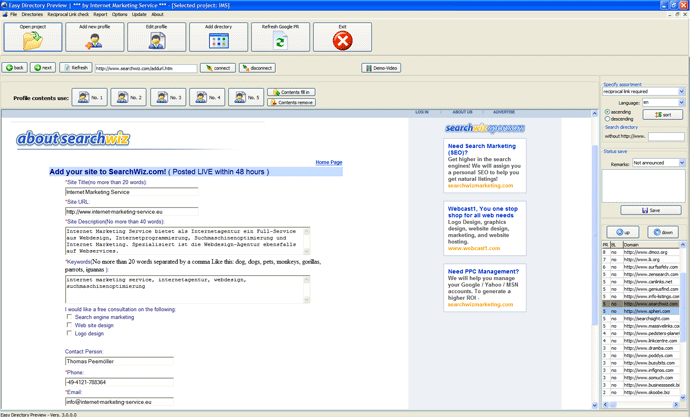The width and height of the screenshot is (690, 417).
Task: Use profile No. 1 contents
Action: coord(90,98)
